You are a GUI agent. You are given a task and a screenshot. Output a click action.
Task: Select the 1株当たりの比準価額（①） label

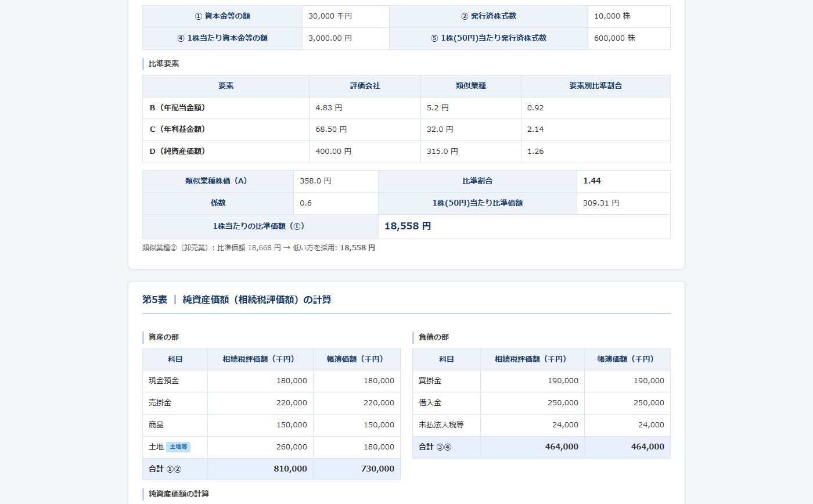point(260,226)
